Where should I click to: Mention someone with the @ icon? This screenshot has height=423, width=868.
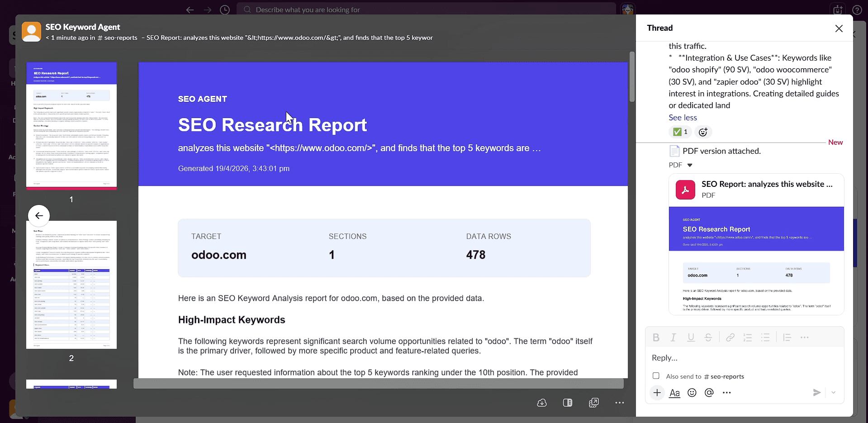(709, 393)
